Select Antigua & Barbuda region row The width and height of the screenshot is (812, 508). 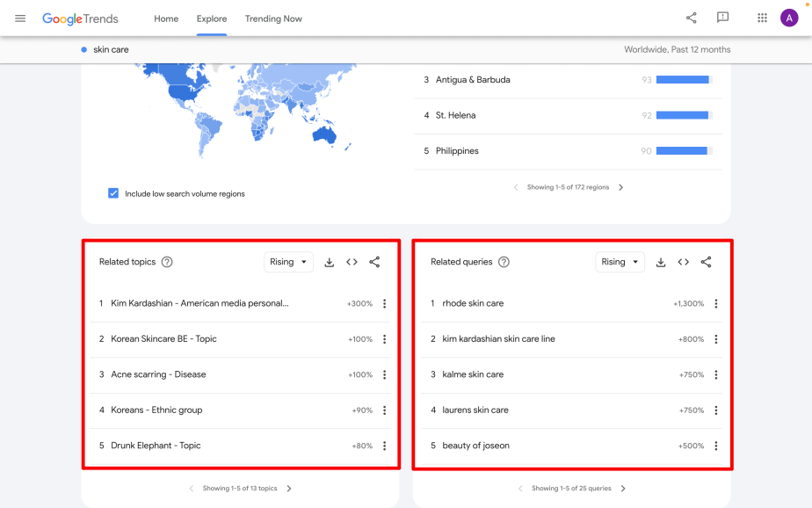[x=568, y=80]
